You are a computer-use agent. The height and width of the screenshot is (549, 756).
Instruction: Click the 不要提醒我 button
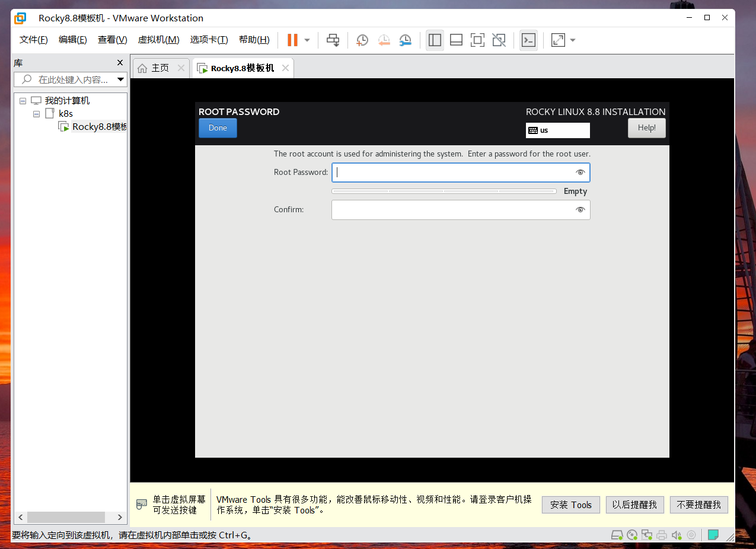pyautogui.click(x=699, y=505)
